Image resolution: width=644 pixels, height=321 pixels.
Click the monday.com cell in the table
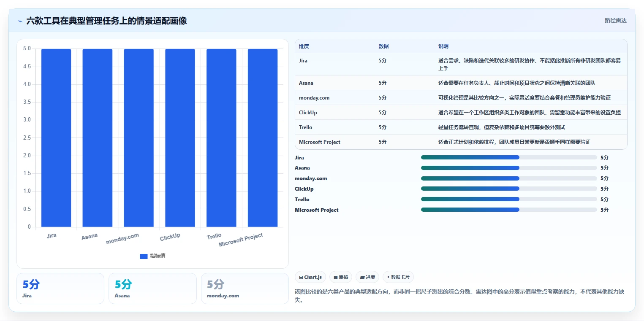point(314,98)
